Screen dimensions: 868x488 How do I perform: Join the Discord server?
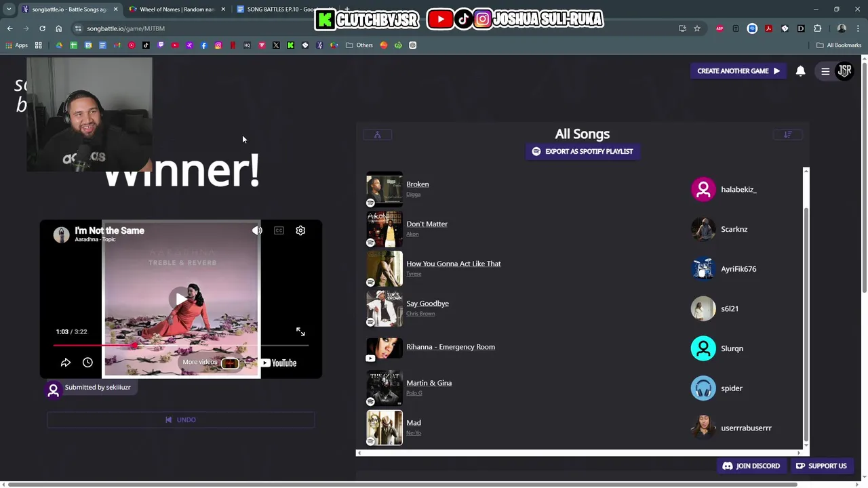(751, 466)
